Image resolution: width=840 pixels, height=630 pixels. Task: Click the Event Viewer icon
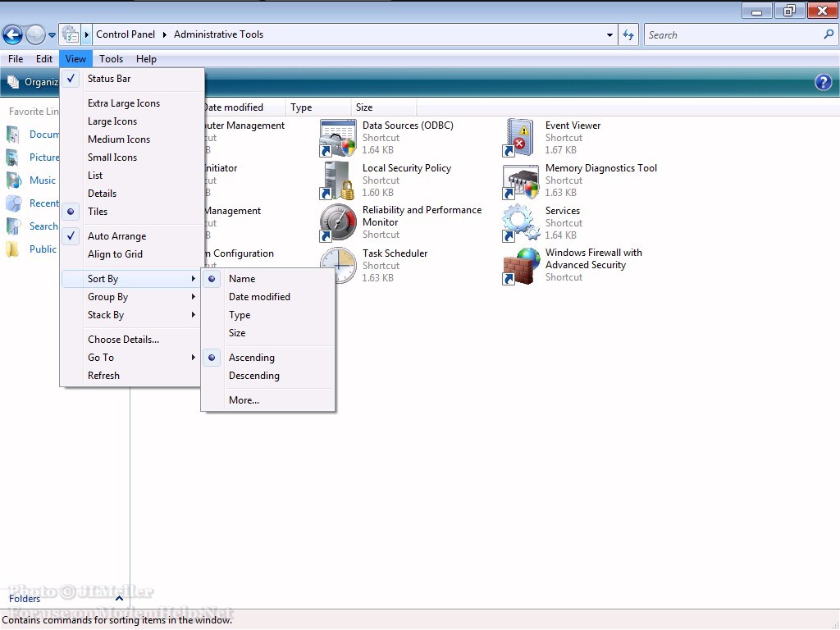(519, 138)
